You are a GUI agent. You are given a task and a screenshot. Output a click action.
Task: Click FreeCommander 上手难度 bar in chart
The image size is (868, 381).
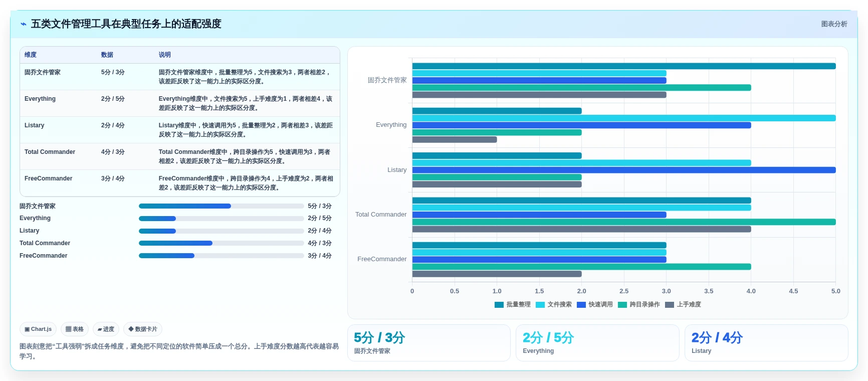497,274
